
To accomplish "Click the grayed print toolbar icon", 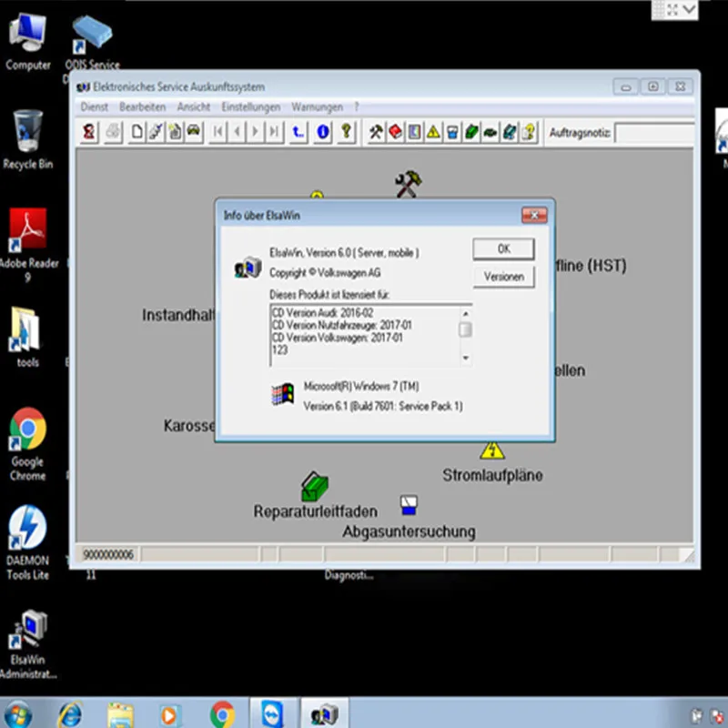I will pos(113,132).
